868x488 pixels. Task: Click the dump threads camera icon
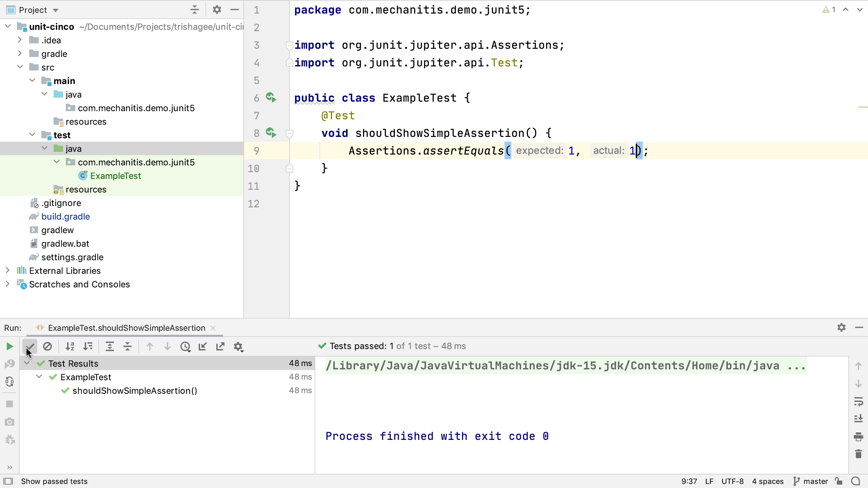(9, 422)
